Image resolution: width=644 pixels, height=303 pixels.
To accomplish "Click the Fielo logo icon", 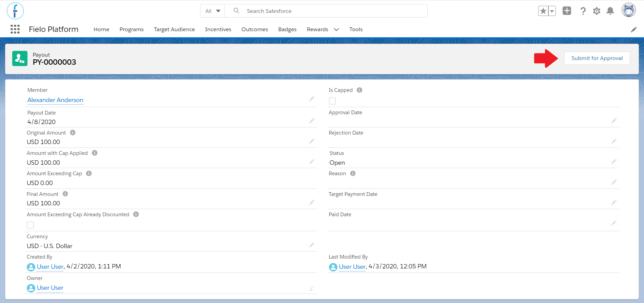I will pos(15,11).
